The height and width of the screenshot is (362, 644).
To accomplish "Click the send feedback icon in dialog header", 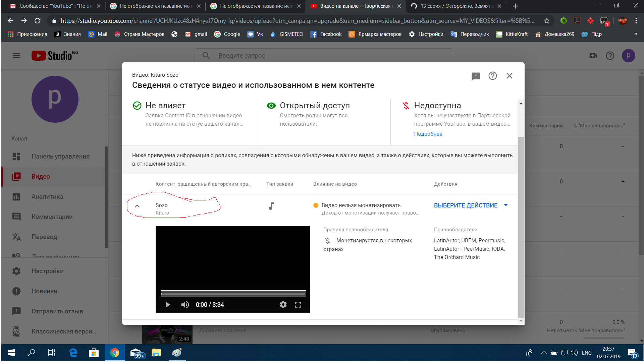I will [x=476, y=76].
